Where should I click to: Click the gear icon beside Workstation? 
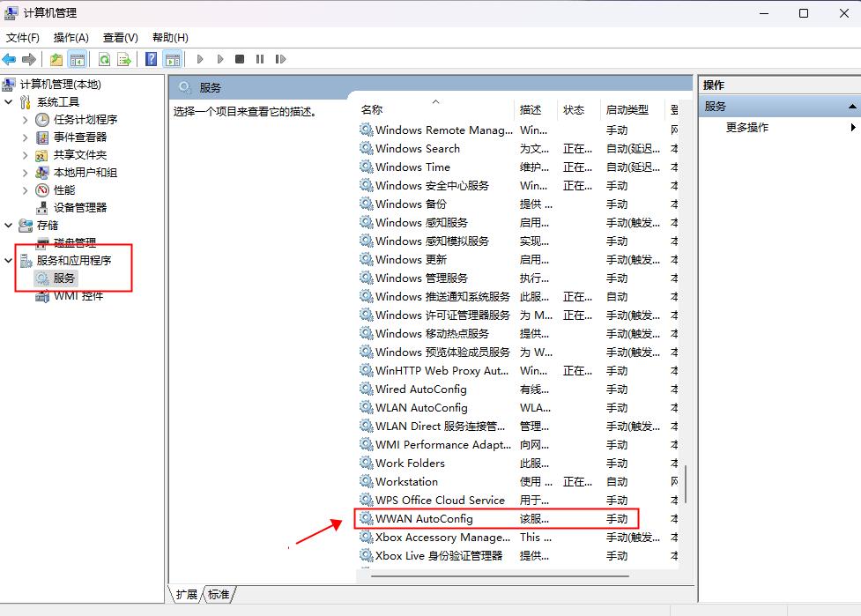coord(367,481)
